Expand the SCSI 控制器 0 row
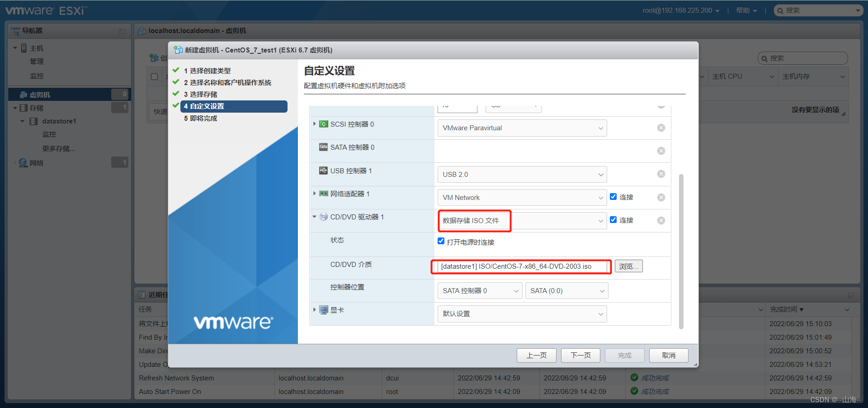Image resolution: width=868 pixels, height=408 pixels. point(315,124)
